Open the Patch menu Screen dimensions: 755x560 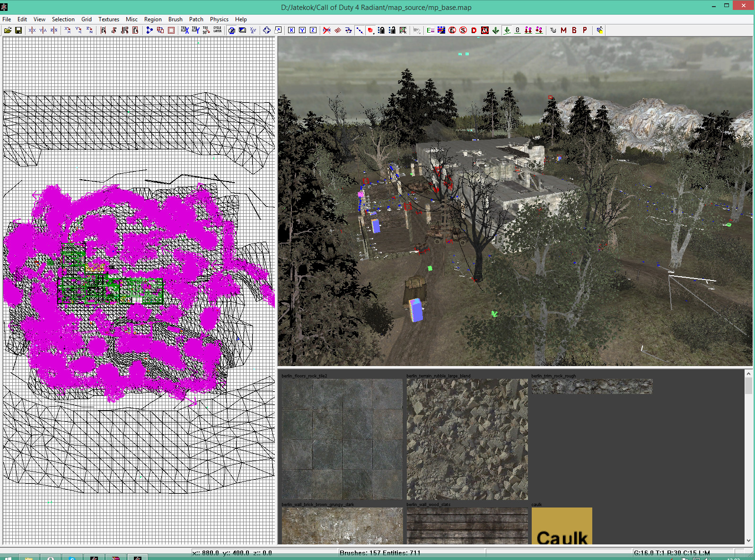pos(196,19)
